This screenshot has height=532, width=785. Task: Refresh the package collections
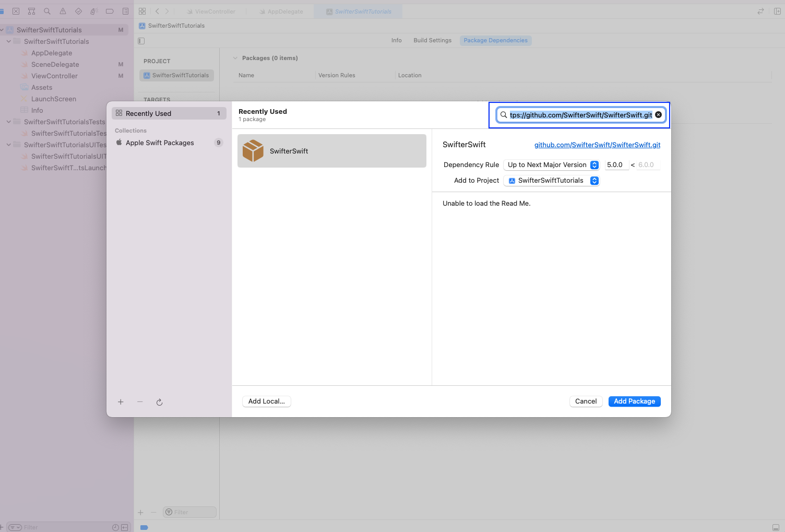[160, 402]
